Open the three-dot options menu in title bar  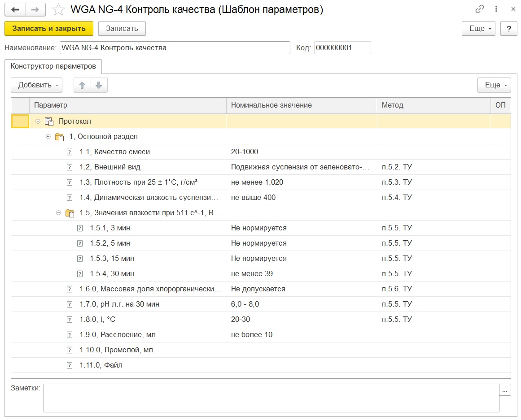tap(496, 9)
